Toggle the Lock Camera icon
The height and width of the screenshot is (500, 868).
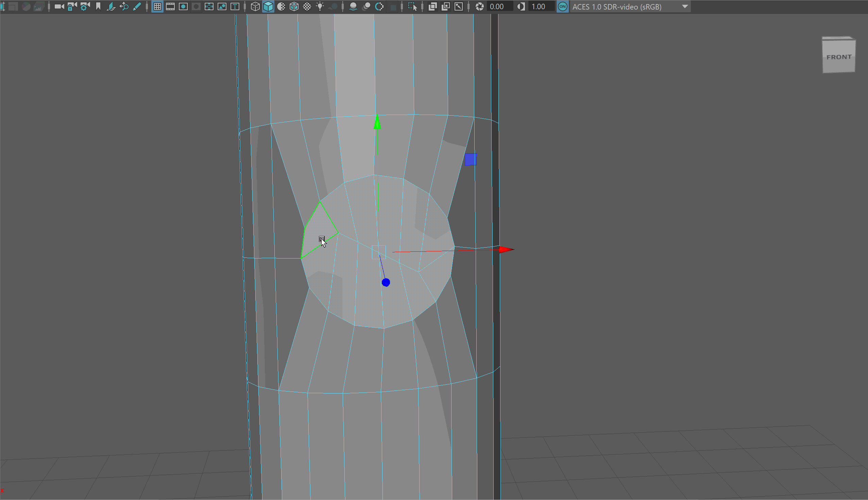(x=72, y=6)
